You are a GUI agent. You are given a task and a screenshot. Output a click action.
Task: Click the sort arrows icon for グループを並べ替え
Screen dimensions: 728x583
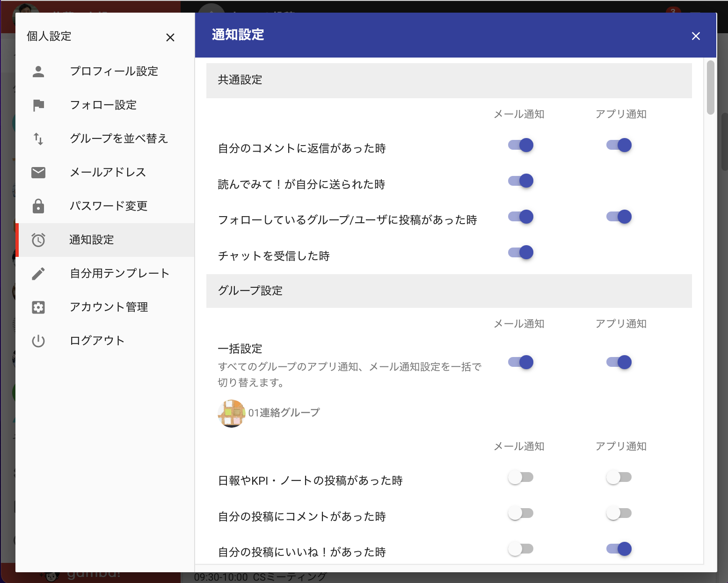[38, 139]
